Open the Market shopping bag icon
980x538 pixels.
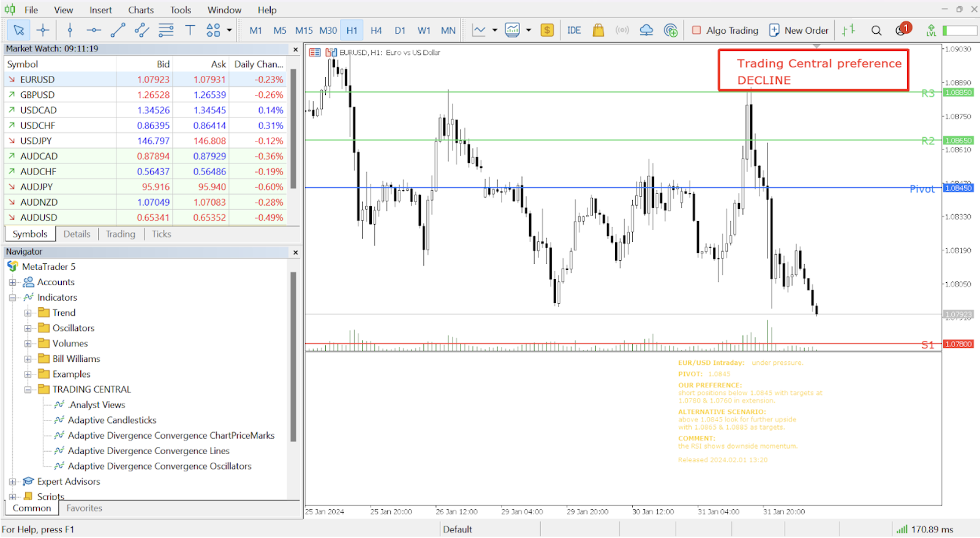(x=598, y=30)
